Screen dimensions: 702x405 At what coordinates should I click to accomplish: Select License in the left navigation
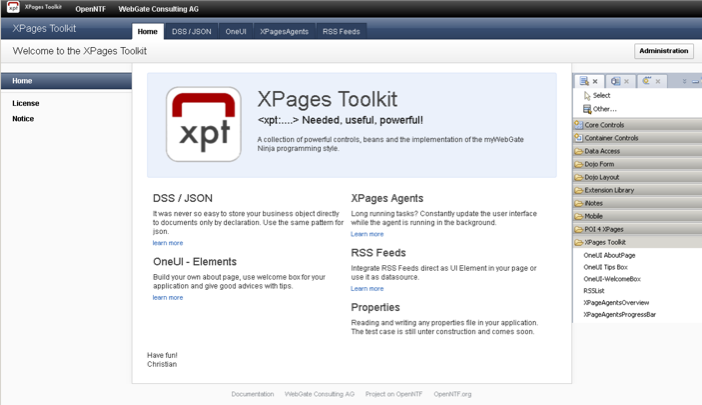click(26, 103)
